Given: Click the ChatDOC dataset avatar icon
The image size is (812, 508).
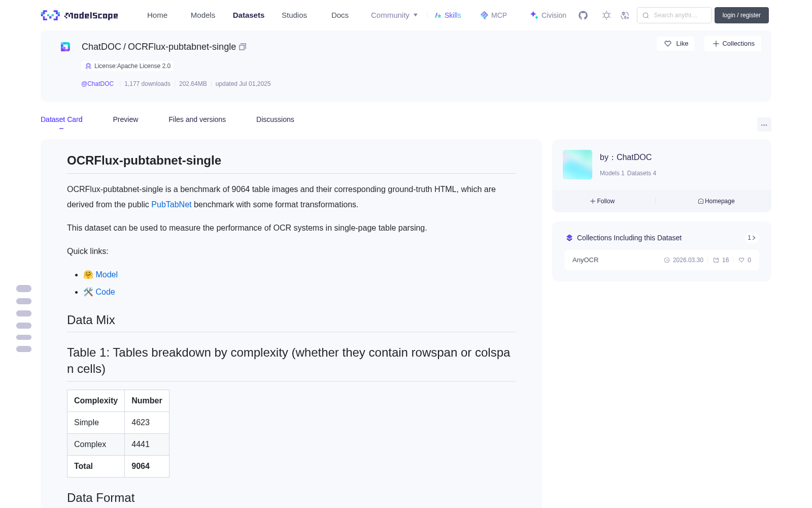Looking at the screenshot, I should [65, 47].
